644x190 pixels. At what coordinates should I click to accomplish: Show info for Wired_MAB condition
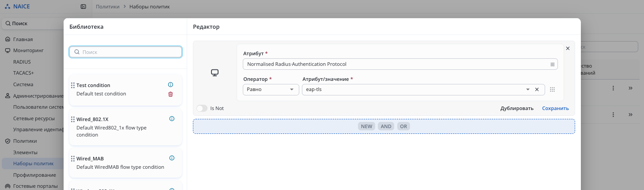[x=172, y=158]
